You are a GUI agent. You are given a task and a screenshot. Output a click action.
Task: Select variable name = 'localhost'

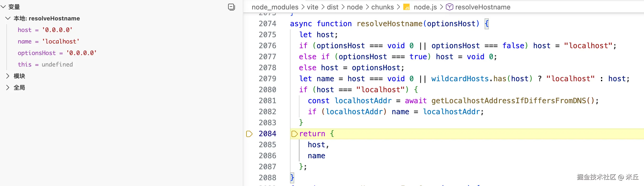click(x=49, y=41)
